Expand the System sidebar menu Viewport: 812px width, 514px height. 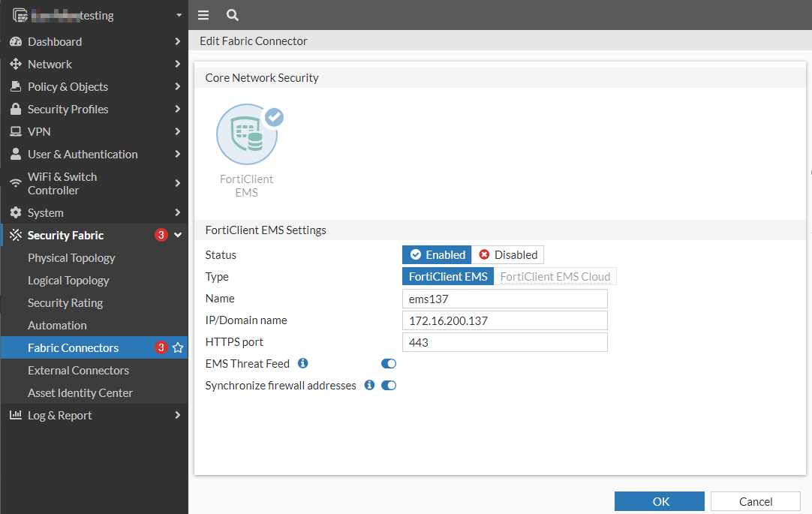coord(45,212)
